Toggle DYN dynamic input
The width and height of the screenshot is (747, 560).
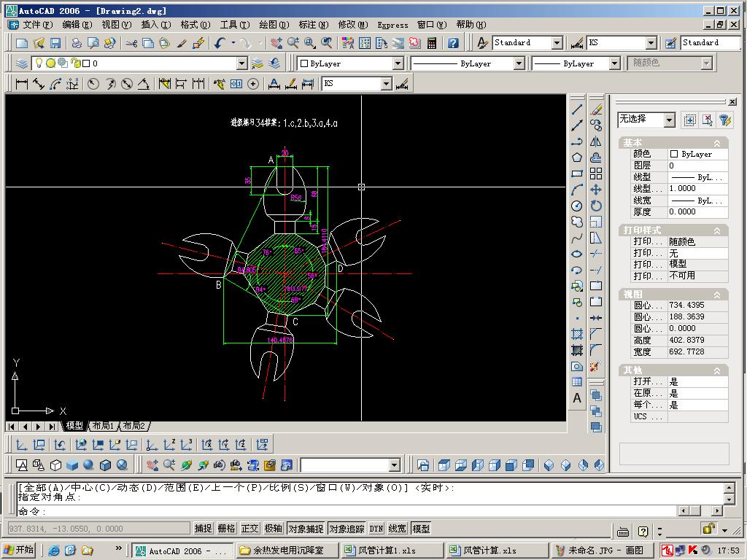(x=376, y=529)
